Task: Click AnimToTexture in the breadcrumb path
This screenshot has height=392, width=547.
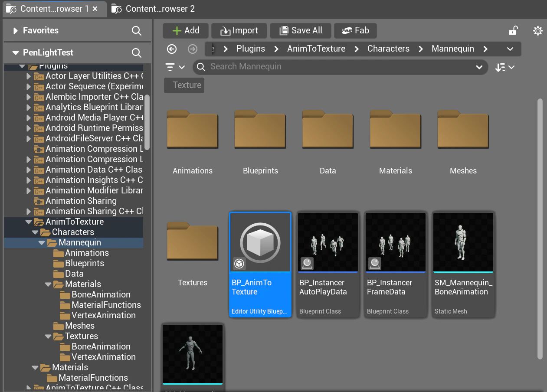Action: 316,49
